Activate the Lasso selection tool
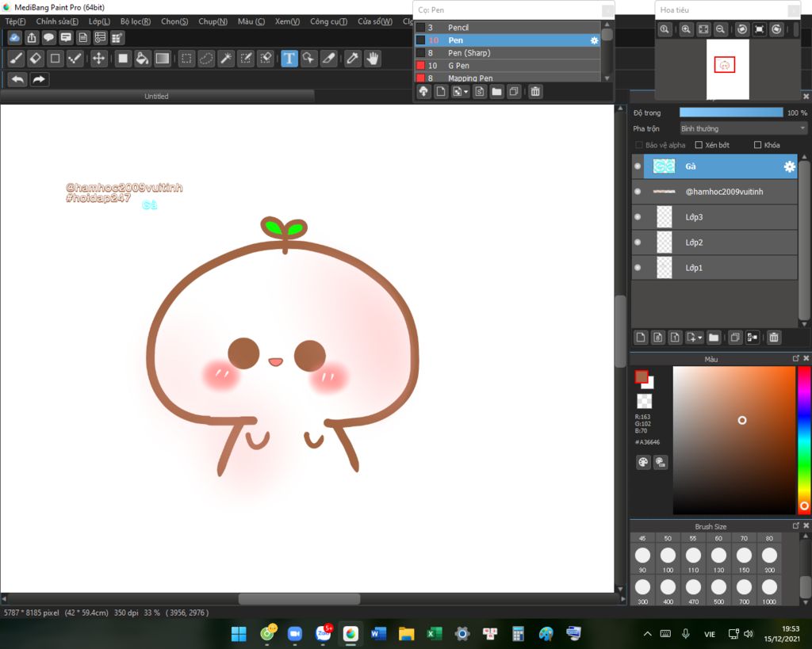 click(206, 59)
